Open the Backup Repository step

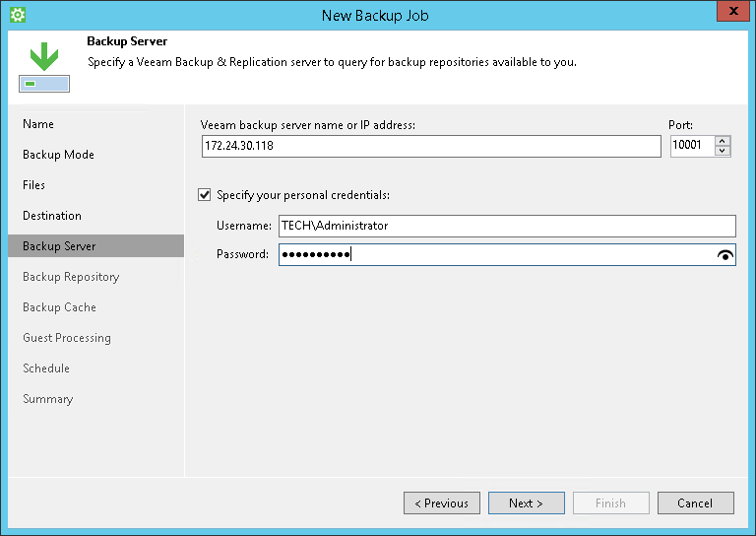71,277
